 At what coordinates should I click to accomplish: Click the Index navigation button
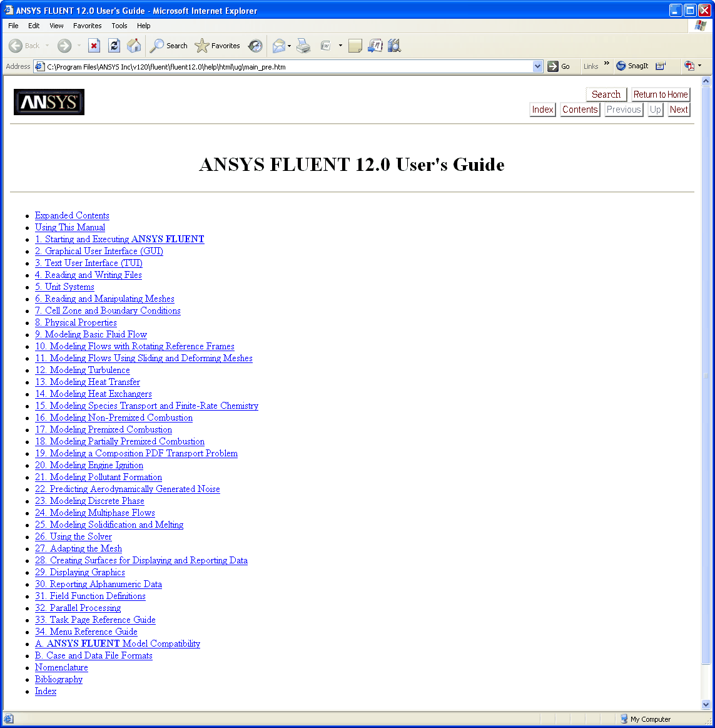pyautogui.click(x=542, y=110)
